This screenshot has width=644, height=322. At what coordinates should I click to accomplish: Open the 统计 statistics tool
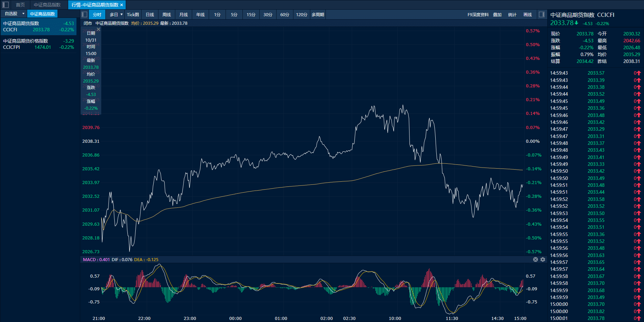tap(512, 14)
